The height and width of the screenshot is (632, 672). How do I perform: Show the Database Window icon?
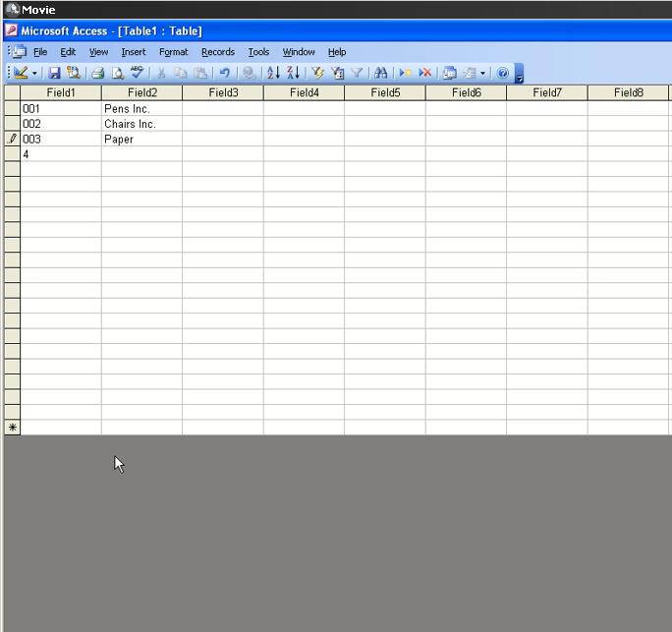pyautogui.click(x=449, y=73)
